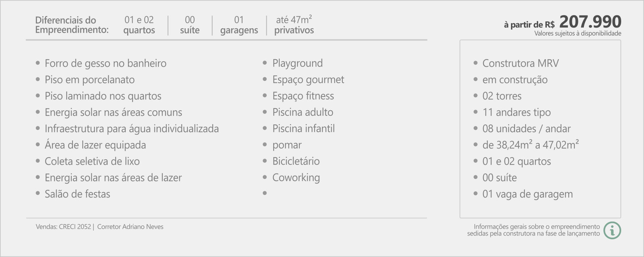Screen dimensions: 644x257
Task: Click the '01 e 02 quartos' header item
Action: click(x=139, y=25)
